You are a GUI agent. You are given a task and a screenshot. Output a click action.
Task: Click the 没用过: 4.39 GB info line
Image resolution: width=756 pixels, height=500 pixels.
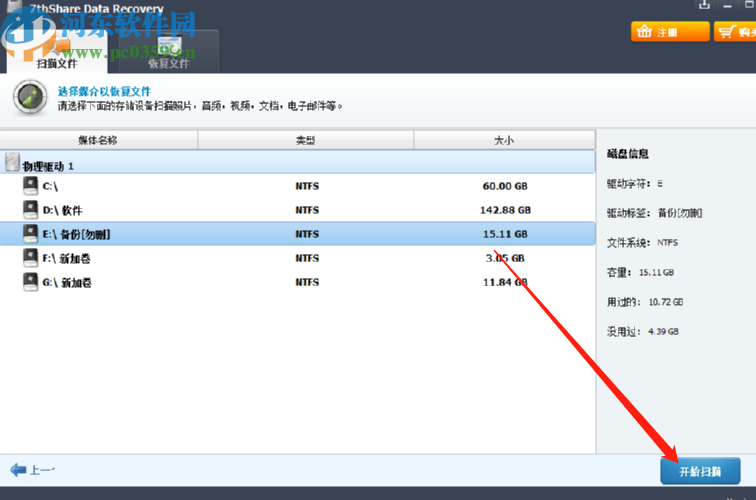643,332
